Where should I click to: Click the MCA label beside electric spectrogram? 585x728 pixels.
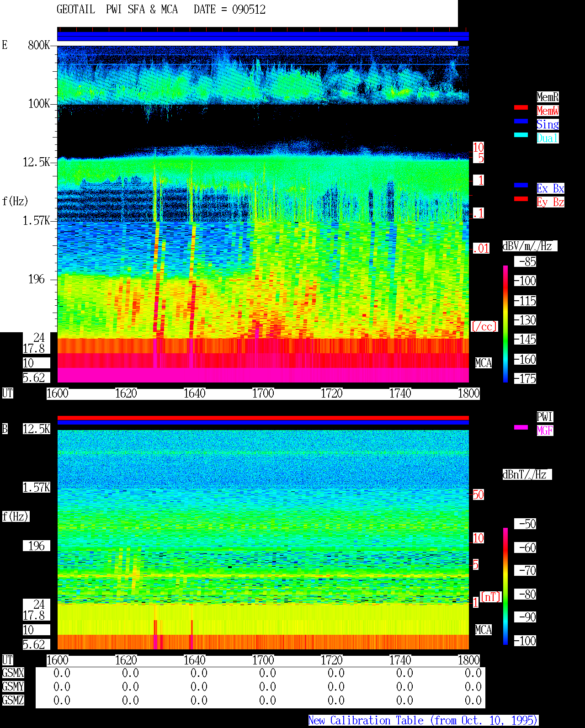[x=484, y=363]
